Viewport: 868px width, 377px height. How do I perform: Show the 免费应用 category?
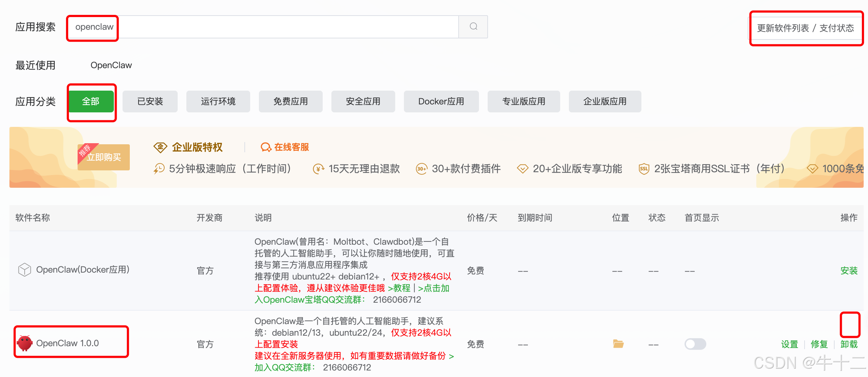[291, 101]
